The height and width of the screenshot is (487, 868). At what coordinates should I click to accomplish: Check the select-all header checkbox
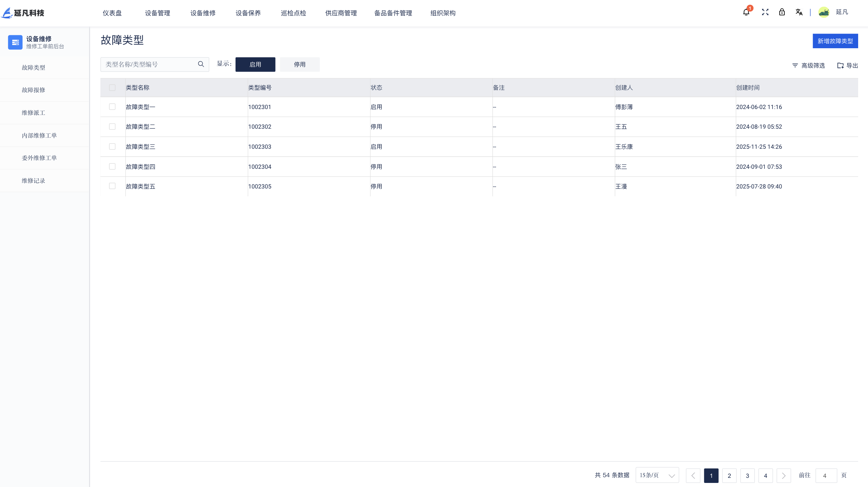click(112, 88)
